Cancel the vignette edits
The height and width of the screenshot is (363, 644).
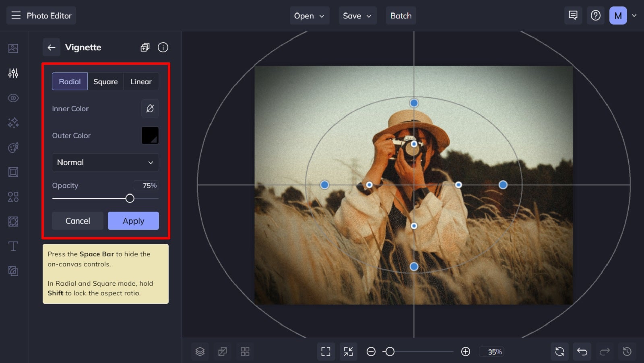click(77, 221)
